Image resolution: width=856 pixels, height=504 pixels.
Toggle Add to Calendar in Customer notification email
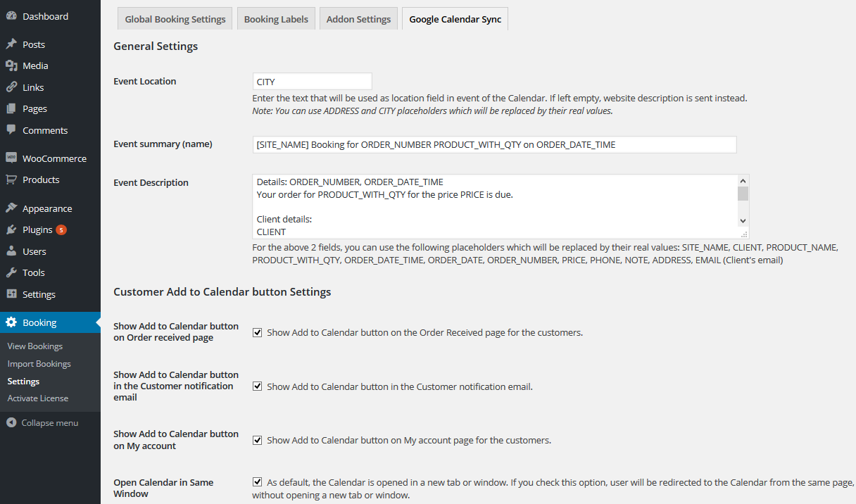(x=258, y=386)
